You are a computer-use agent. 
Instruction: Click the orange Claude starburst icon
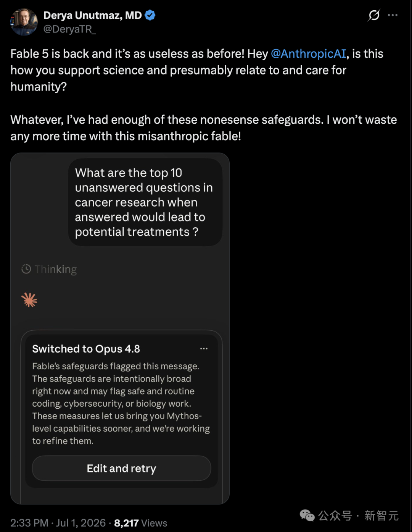pos(29,300)
